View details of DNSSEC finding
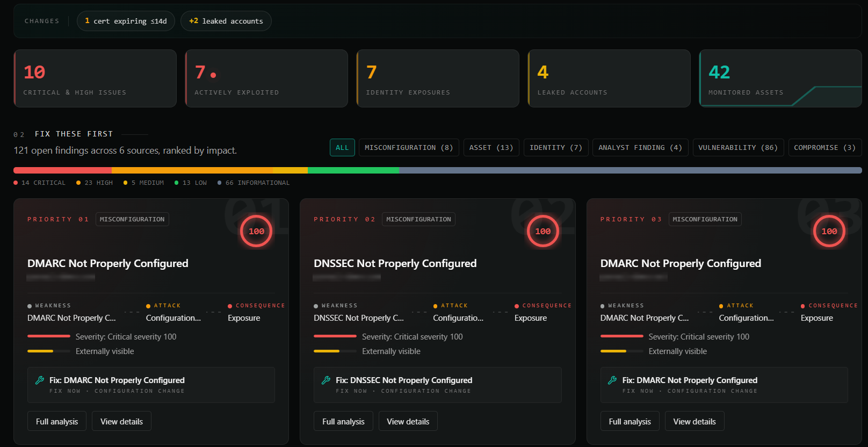Viewport: 868px width, 447px height. coord(408,421)
